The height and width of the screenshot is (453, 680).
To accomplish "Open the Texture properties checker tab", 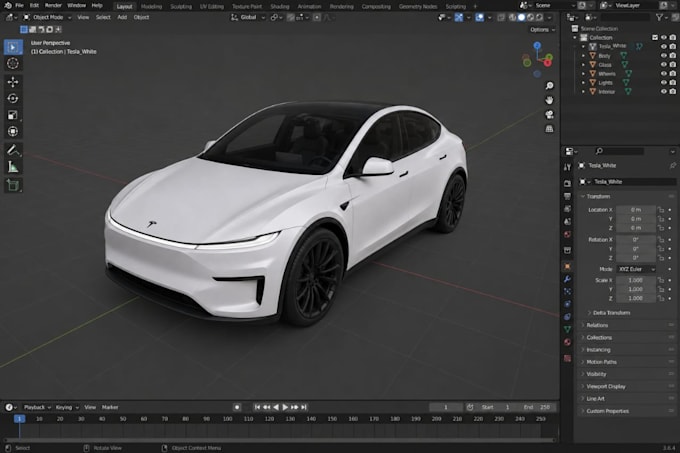I will [x=567, y=358].
